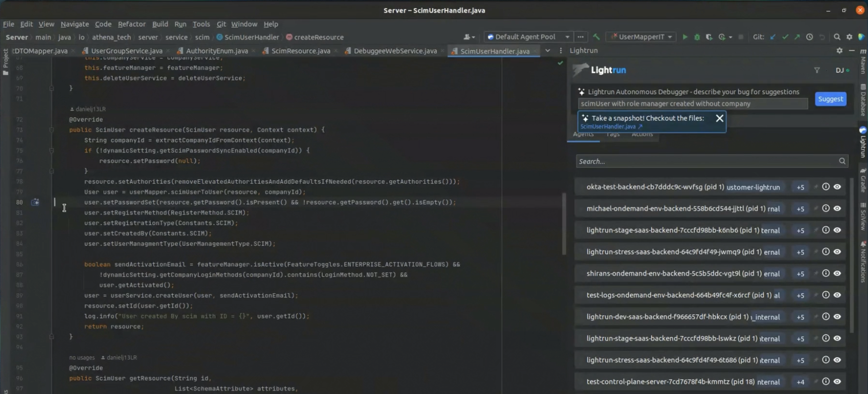The height and width of the screenshot is (394, 868).
Task: Click the green Debug bug icon
Action: tap(697, 37)
